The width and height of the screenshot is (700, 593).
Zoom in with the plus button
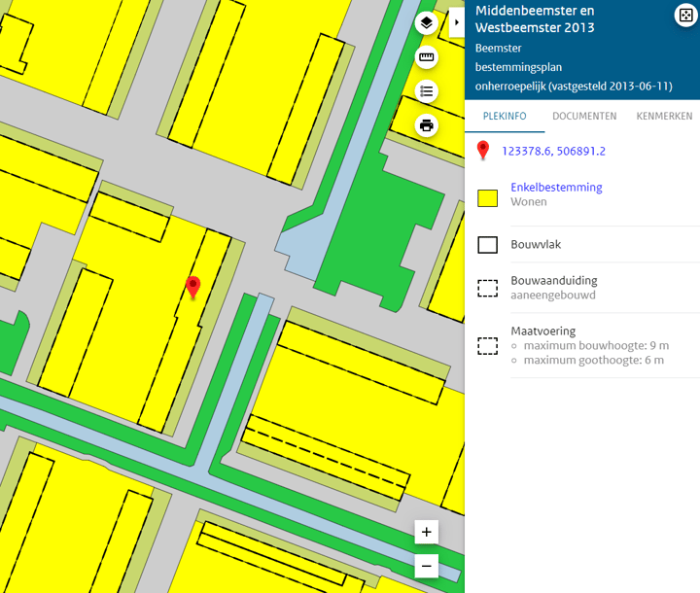(426, 532)
